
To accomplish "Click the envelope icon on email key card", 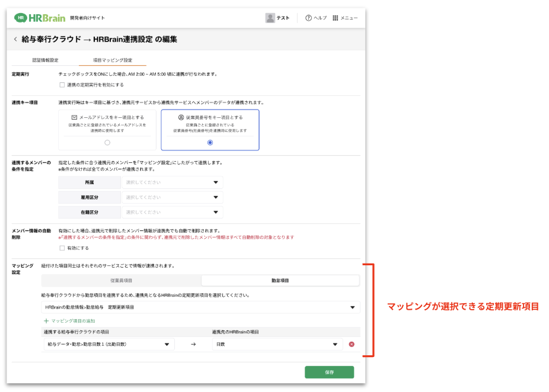I will 74,118.
